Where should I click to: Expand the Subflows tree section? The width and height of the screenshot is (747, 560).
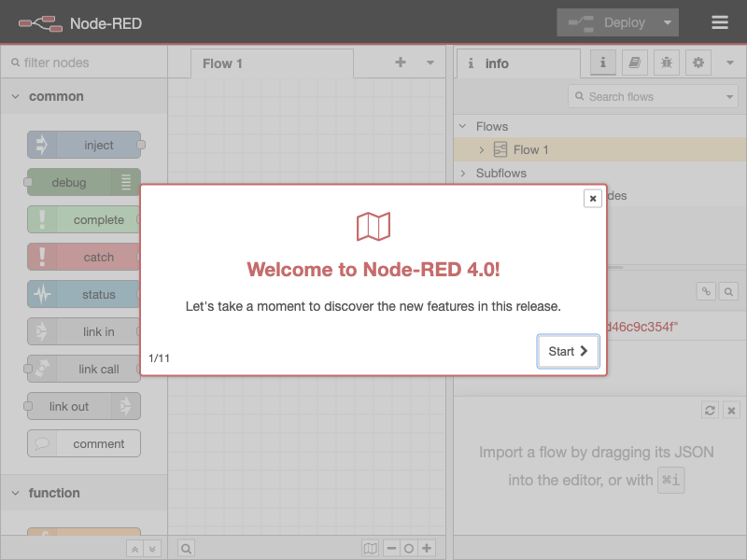(x=462, y=174)
